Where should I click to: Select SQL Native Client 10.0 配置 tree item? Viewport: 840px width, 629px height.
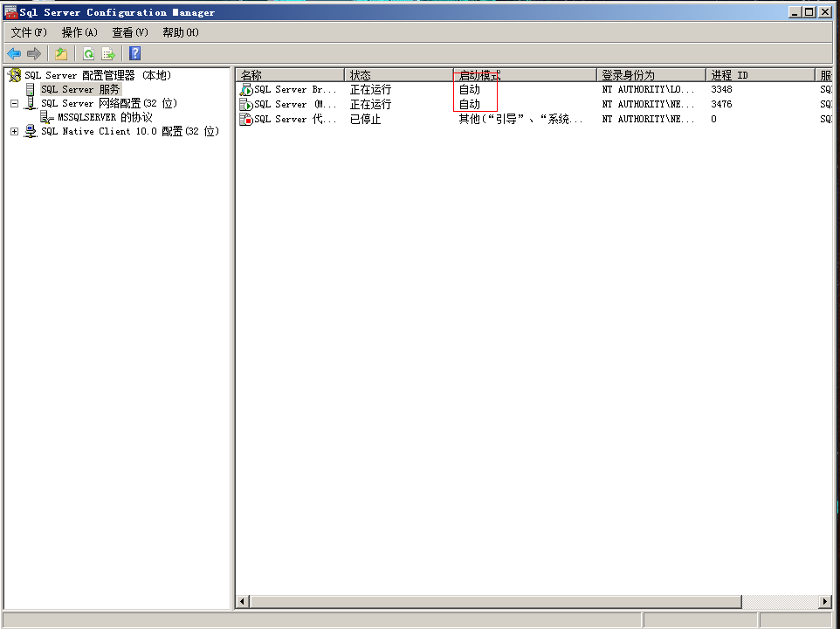[x=130, y=131]
